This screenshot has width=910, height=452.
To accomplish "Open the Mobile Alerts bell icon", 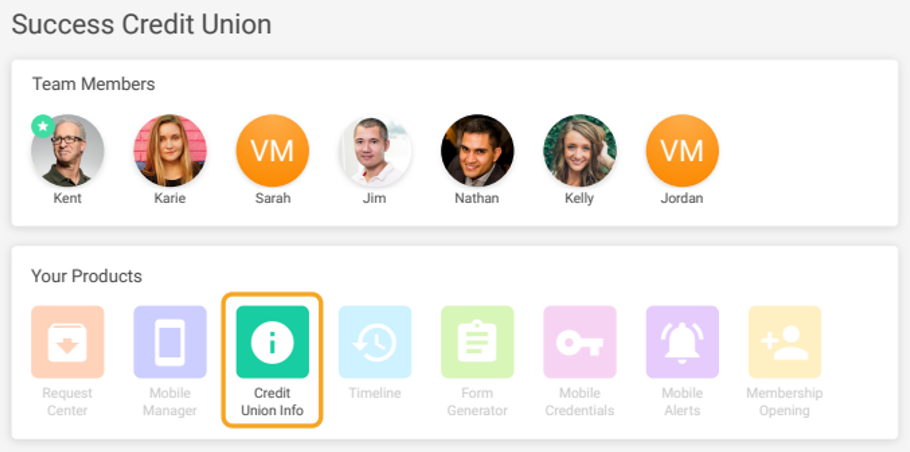I will pos(682,342).
